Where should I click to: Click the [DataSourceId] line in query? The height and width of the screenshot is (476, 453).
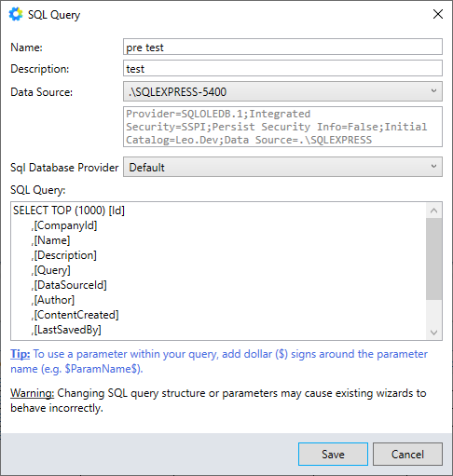(69, 285)
